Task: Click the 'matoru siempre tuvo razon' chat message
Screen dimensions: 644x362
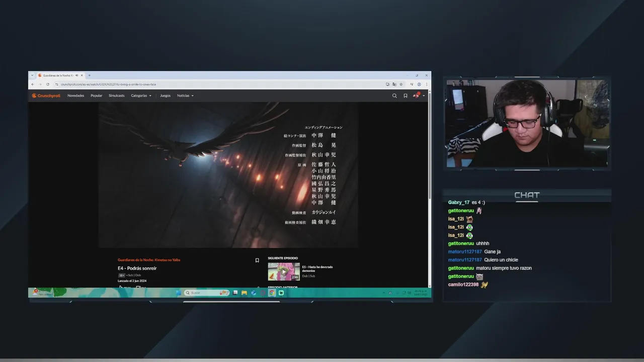Action: [490, 268]
